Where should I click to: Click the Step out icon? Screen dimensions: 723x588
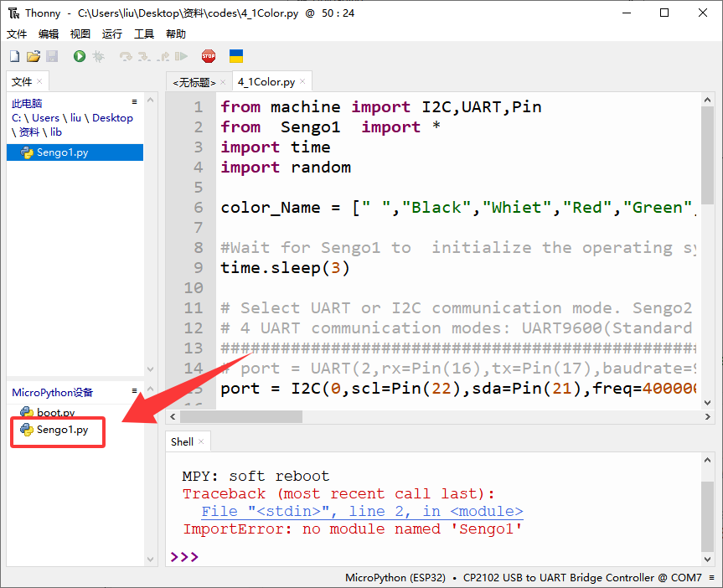click(163, 56)
